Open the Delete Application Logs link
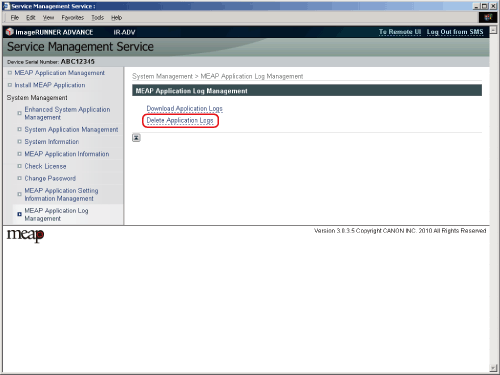 click(x=180, y=120)
